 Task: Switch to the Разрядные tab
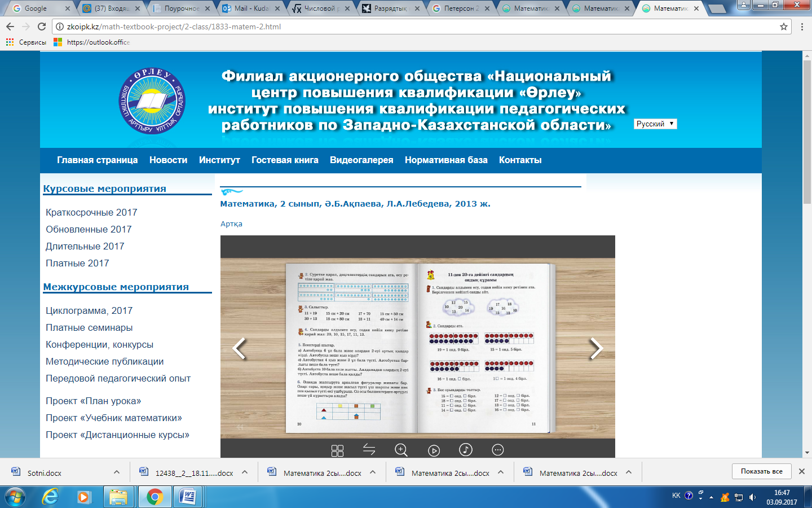(x=391, y=8)
